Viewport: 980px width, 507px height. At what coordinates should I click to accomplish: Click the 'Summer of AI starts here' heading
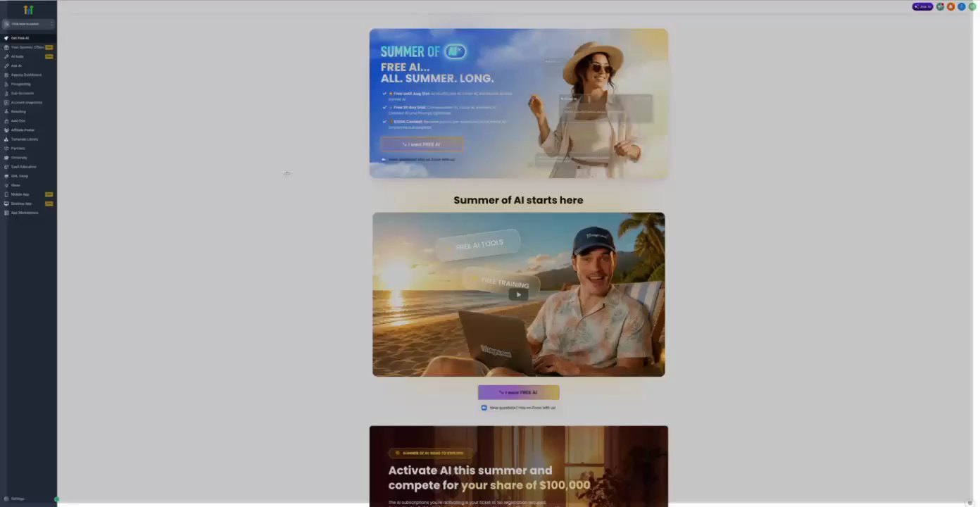[x=518, y=200]
